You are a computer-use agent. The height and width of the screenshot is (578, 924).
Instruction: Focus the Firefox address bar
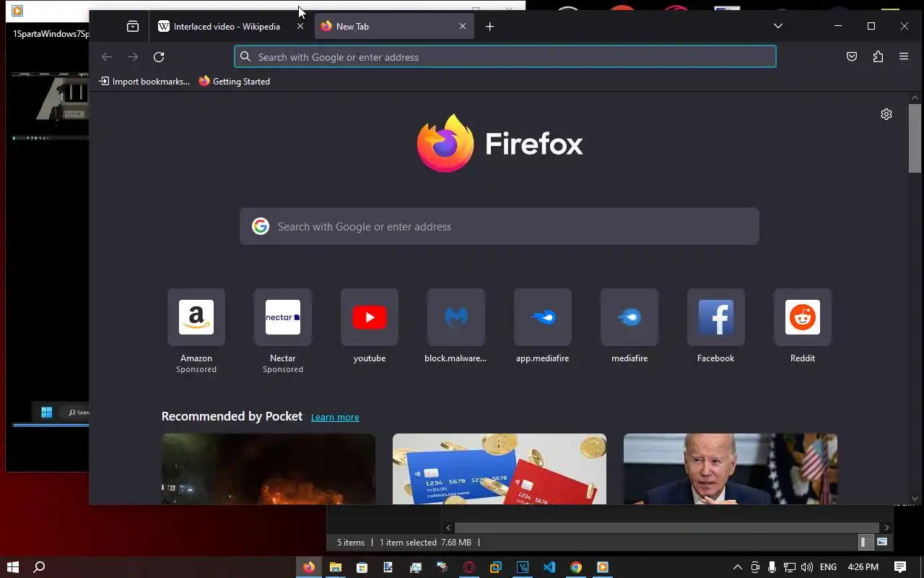point(505,57)
